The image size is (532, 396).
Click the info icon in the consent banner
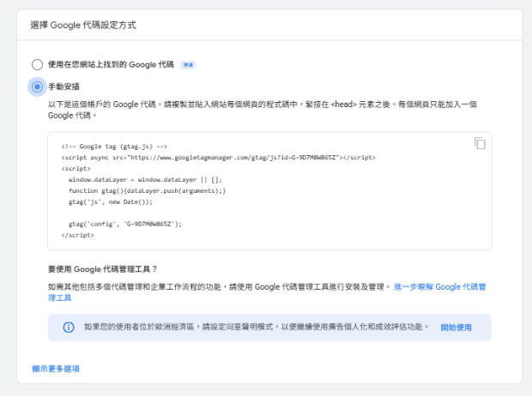pos(69,327)
